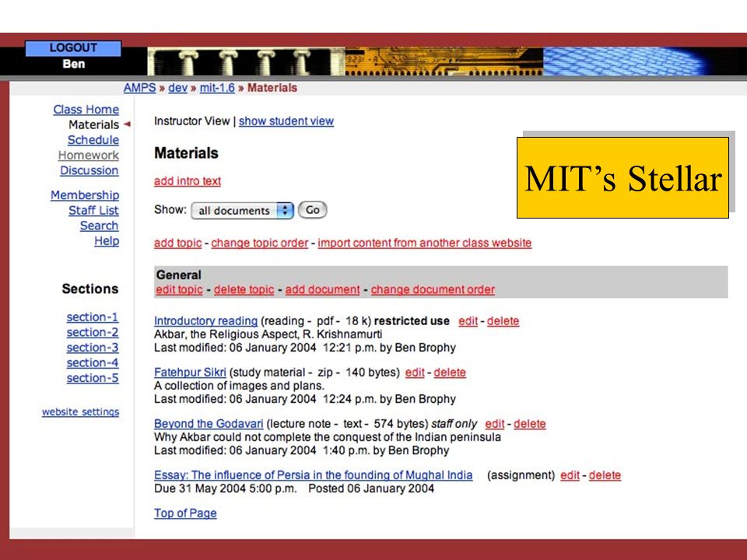747x560 pixels.
Task: Click the LOGOUT button
Action: pos(73,48)
